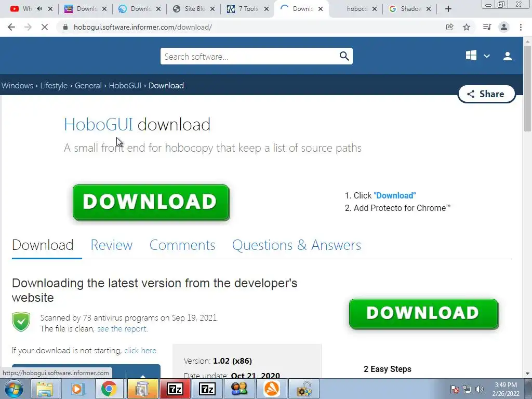
Task: Stop loading the page with the X
Action: 45,27
